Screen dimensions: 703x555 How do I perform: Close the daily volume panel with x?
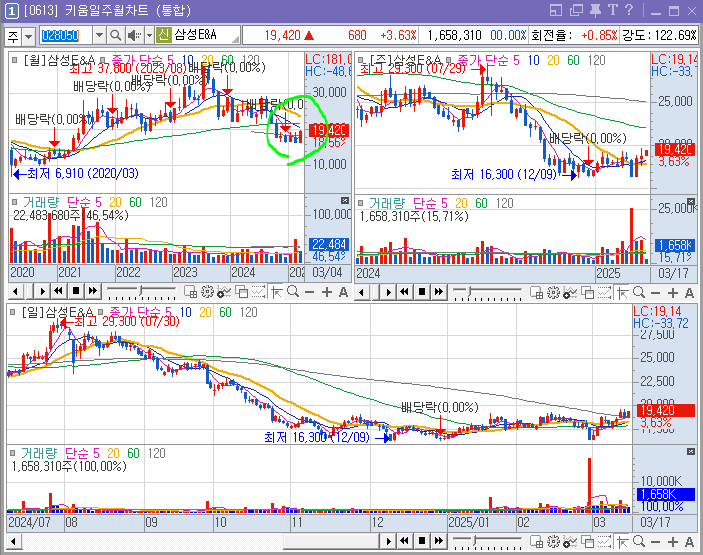(690, 451)
